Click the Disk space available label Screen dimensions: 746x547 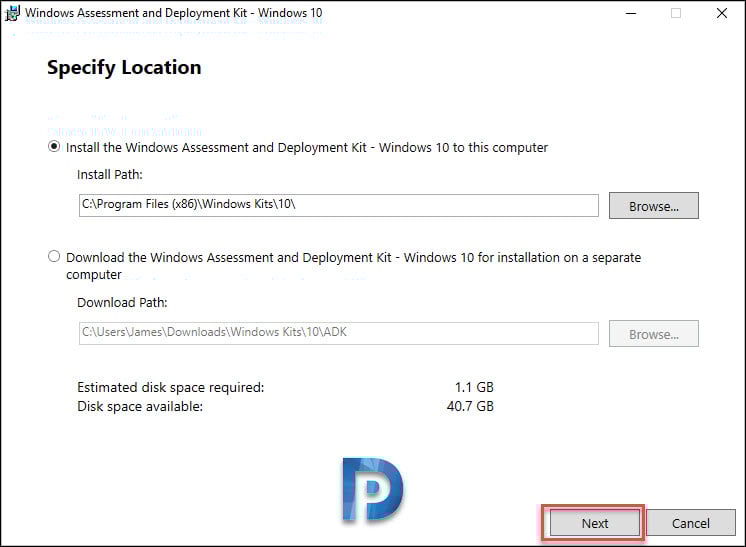point(140,407)
